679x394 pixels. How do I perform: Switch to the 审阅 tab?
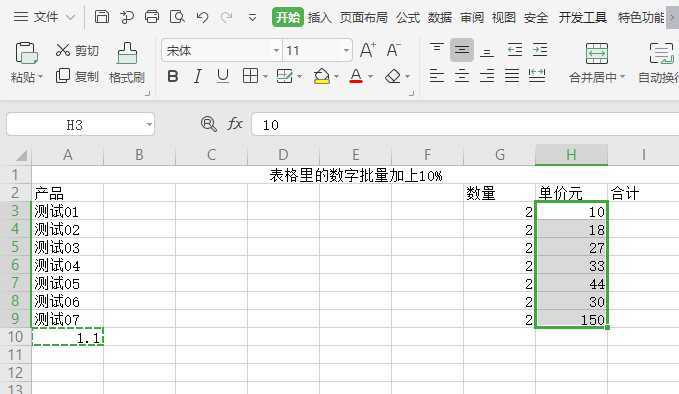click(x=472, y=18)
